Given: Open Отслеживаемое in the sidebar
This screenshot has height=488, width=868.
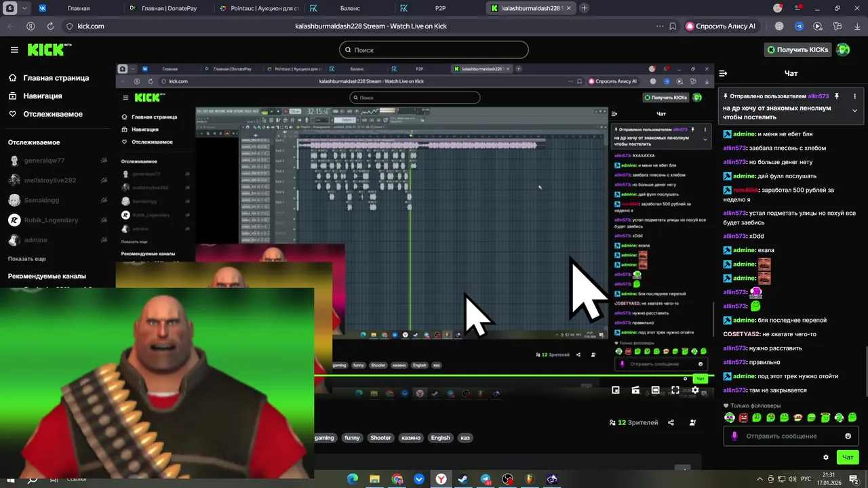Looking at the screenshot, I should click(x=46, y=114).
